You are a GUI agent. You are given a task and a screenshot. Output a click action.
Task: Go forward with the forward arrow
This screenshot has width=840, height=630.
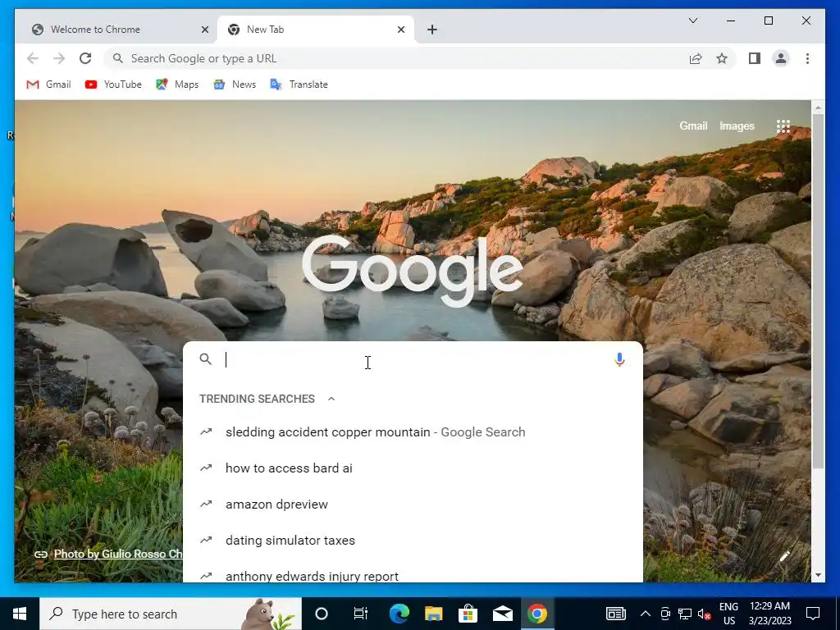[x=59, y=58]
